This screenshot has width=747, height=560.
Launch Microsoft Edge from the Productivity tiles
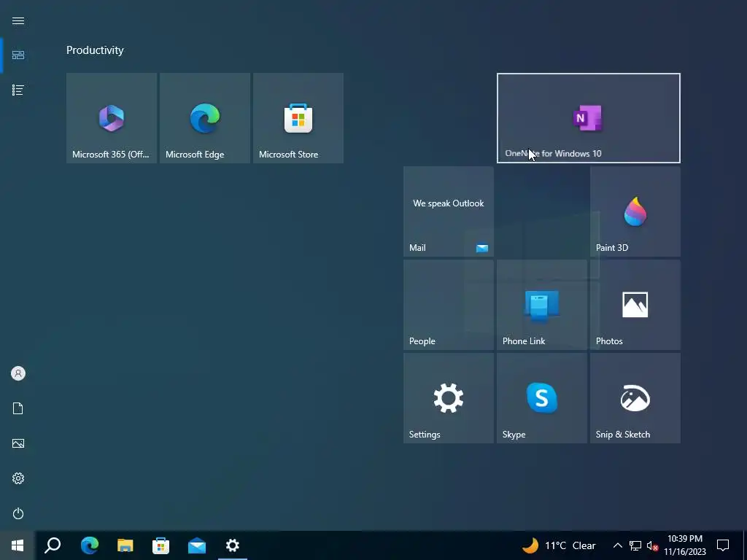click(205, 118)
